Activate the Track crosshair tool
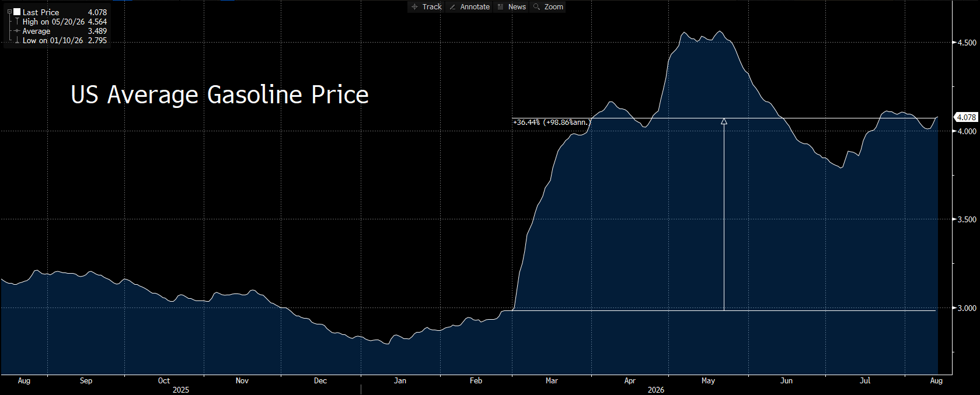This screenshot has width=980, height=395. [427, 7]
